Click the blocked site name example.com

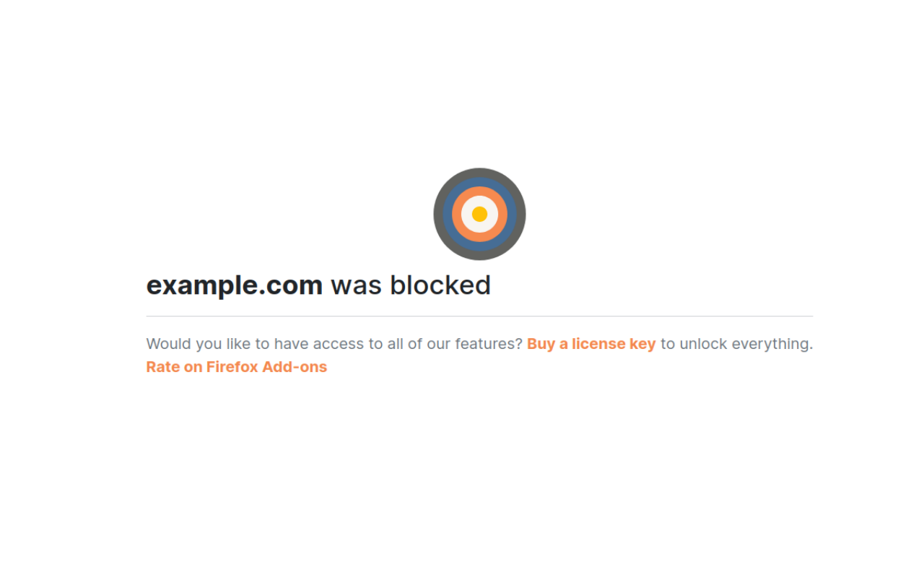click(234, 285)
